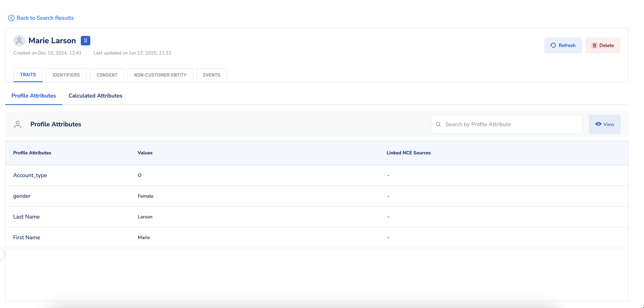Click the back arrow circle icon

(11, 18)
